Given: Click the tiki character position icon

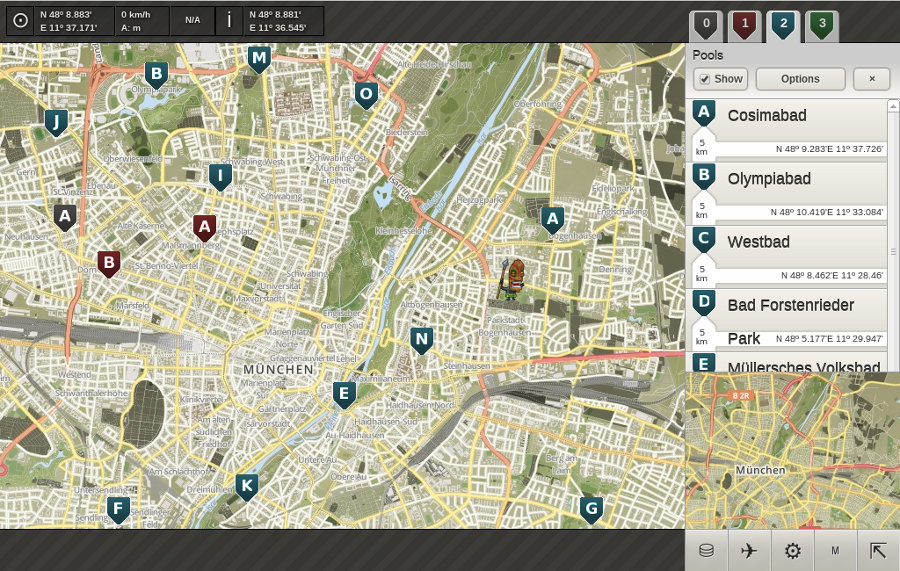Looking at the screenshot, I should coord(512,279).
